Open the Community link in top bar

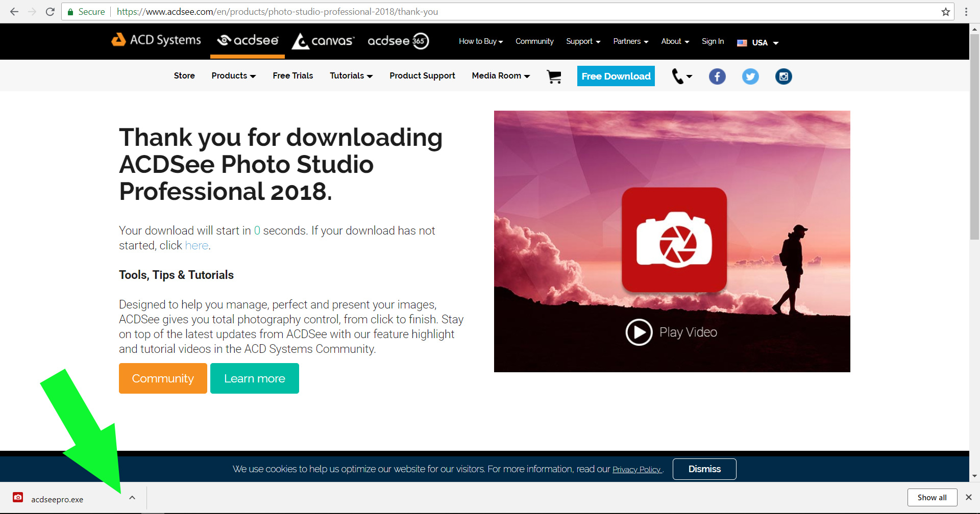click(x=534, y=41)
